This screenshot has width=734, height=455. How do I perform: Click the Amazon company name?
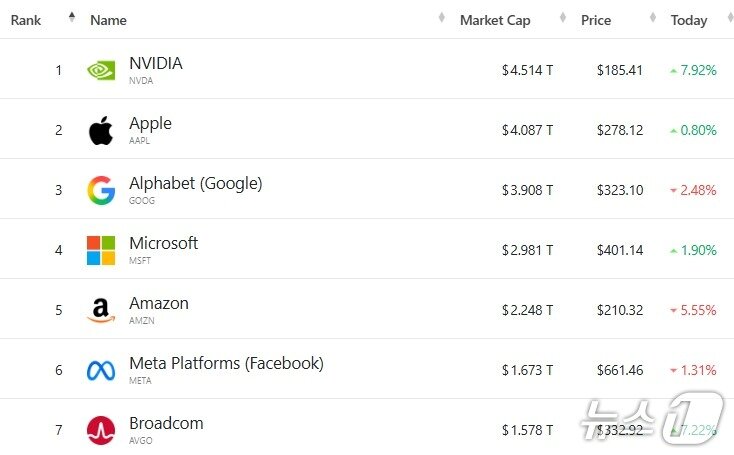click(158, 304)
